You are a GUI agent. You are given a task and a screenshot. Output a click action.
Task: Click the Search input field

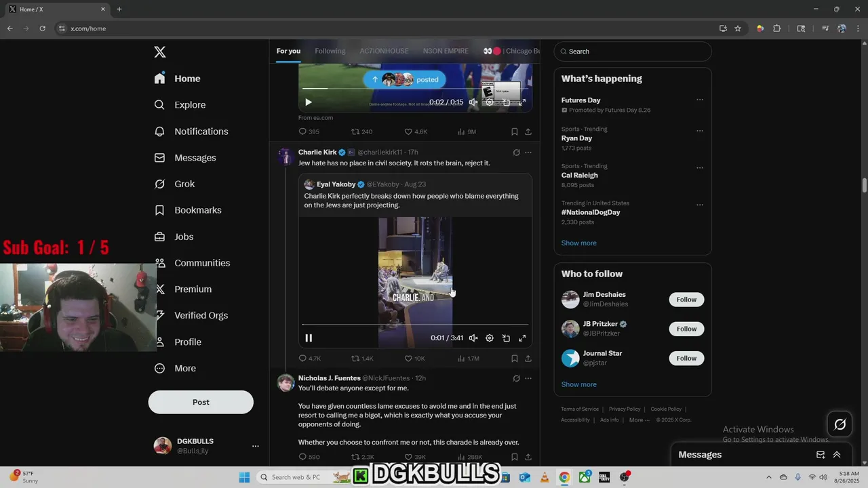tap(633, 52)
